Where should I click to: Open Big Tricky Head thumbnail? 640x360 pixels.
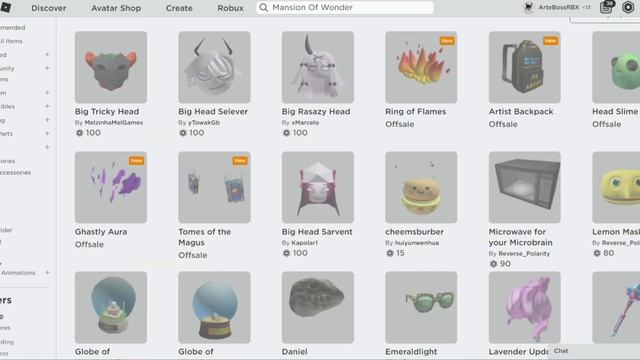(111, 67)
